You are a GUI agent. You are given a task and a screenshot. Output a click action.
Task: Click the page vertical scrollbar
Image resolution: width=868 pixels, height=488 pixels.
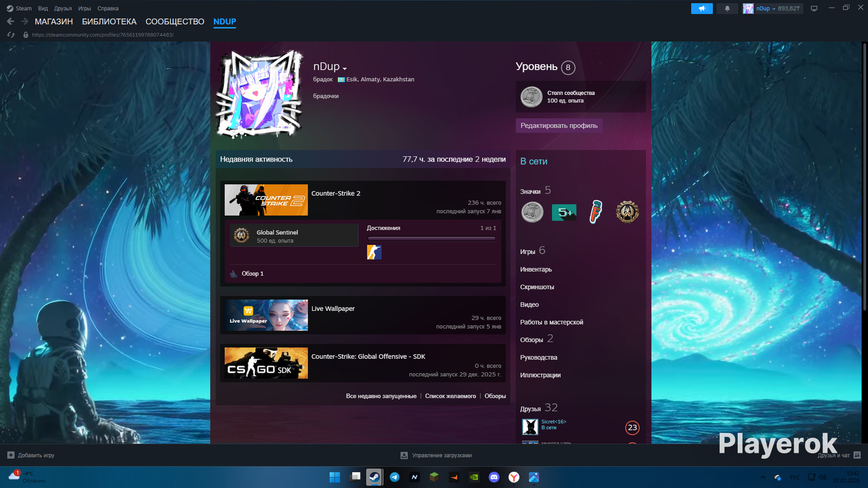pos(865,176)
